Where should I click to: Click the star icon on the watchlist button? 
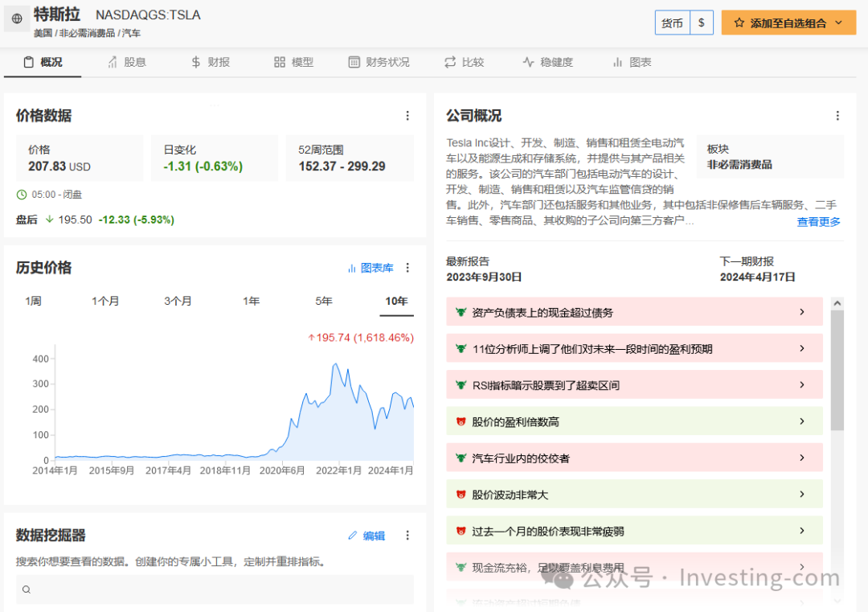coord(739,23)
